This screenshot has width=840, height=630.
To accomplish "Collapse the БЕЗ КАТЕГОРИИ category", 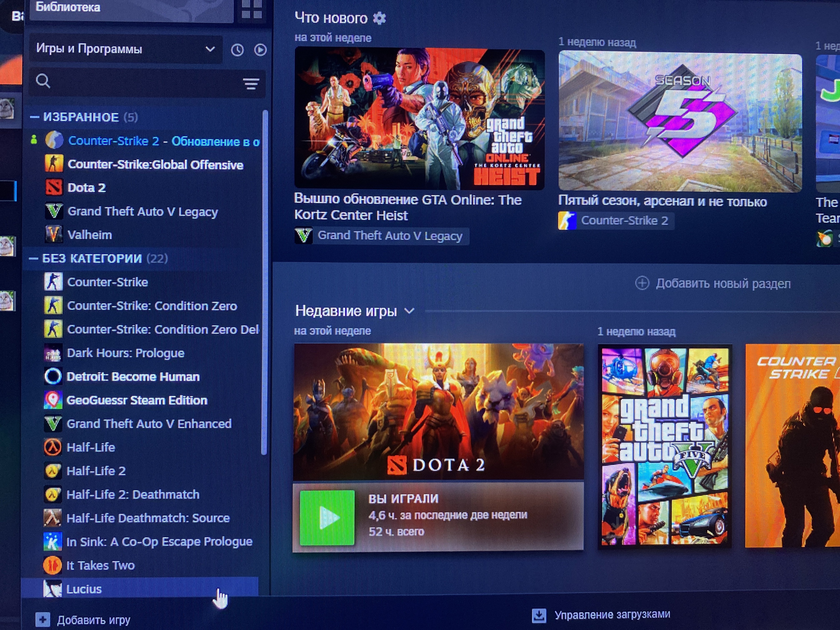I will pyautogui.click(x=33, y=259).
